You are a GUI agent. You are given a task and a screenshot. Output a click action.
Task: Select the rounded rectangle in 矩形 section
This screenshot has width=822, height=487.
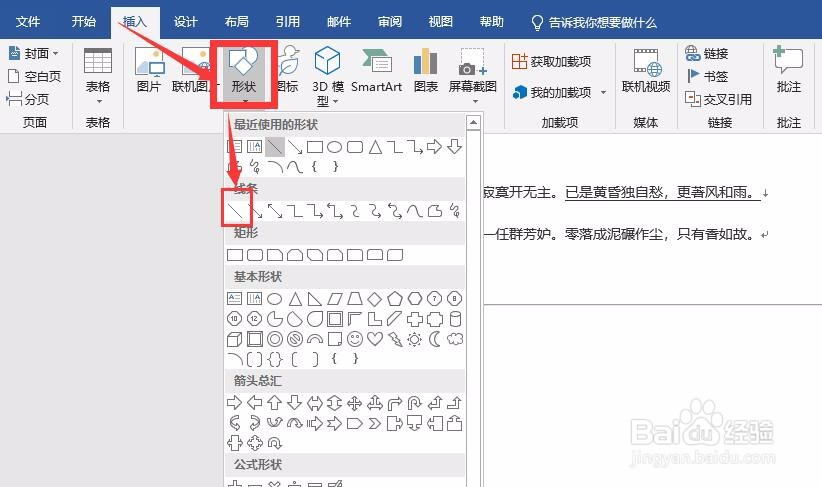coord(255,255)
